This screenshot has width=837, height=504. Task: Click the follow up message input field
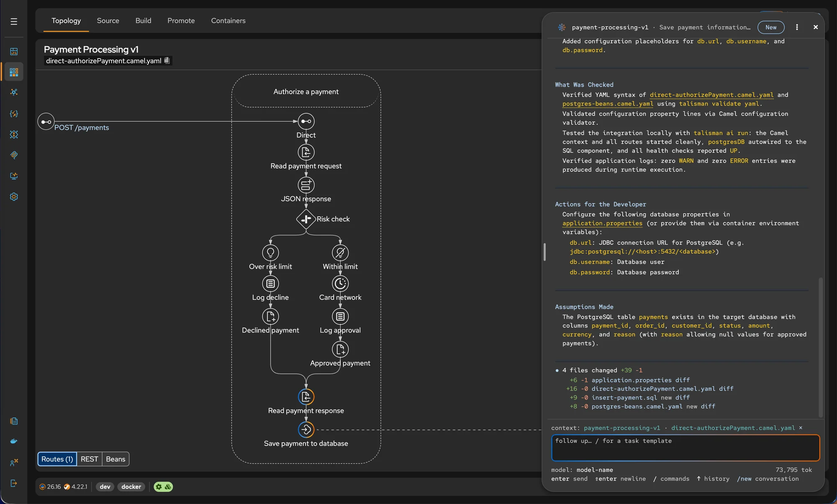[x=686, y=448]
